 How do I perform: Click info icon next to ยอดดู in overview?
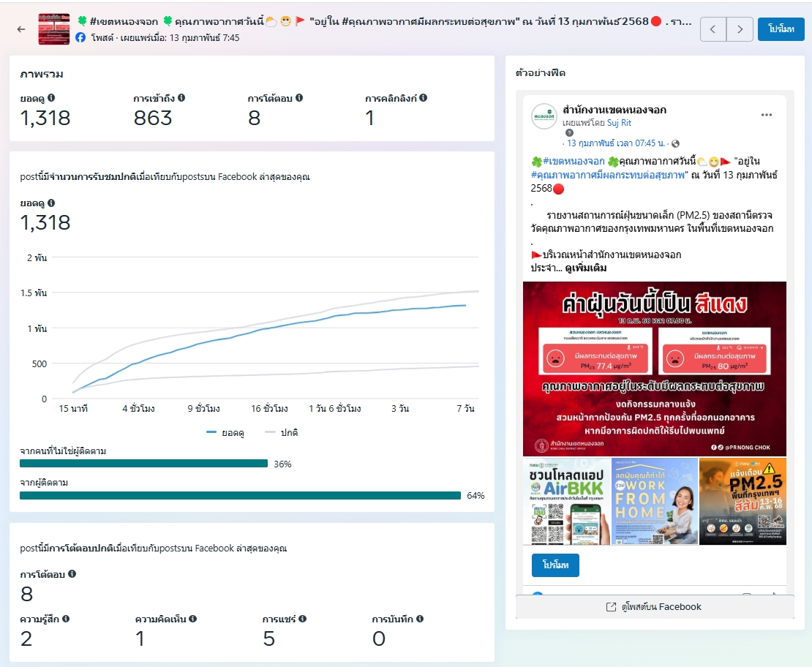[x=51, y=98]
